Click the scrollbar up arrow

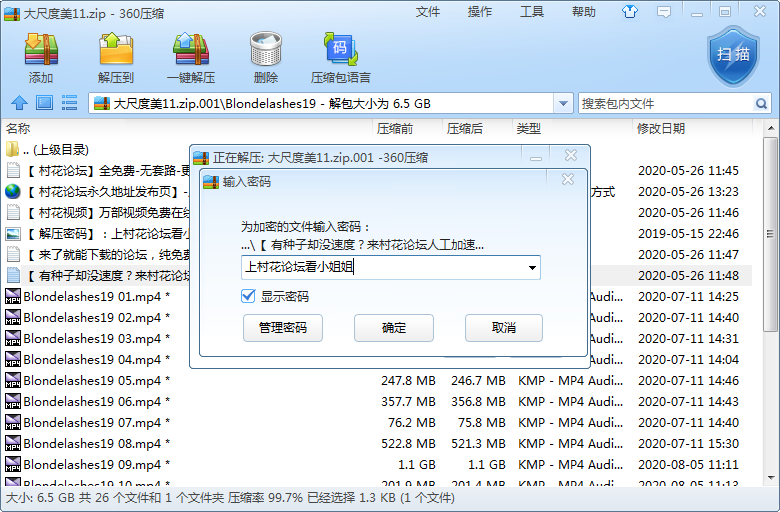771,128
